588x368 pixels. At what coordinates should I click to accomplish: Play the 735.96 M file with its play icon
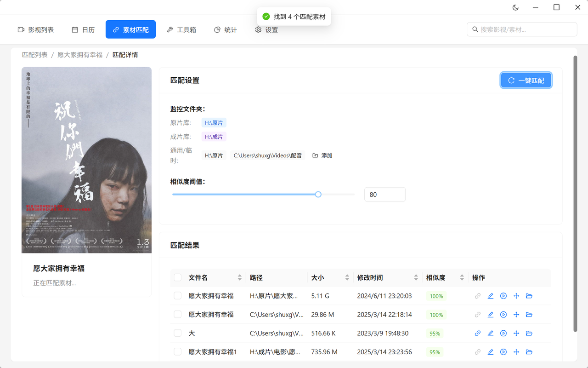pyautogui.click(x=503, y=352)
